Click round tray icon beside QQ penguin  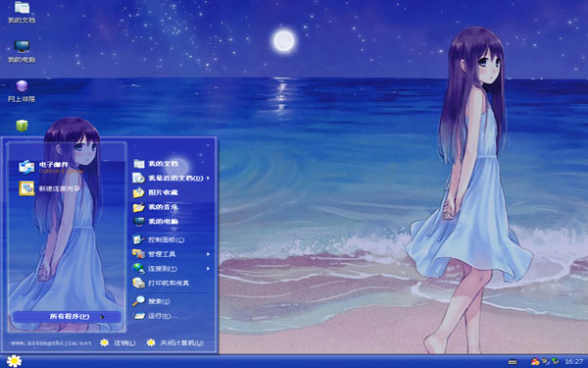tap(545, 361)
